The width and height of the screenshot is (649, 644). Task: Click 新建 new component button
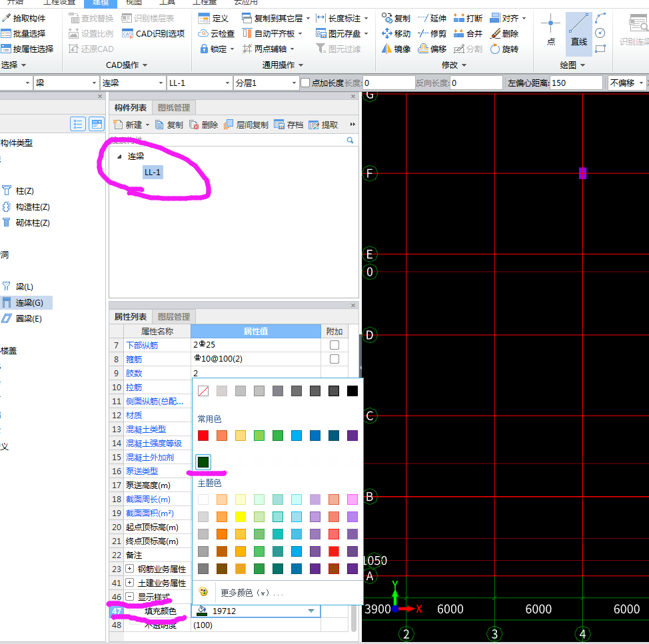131,125
